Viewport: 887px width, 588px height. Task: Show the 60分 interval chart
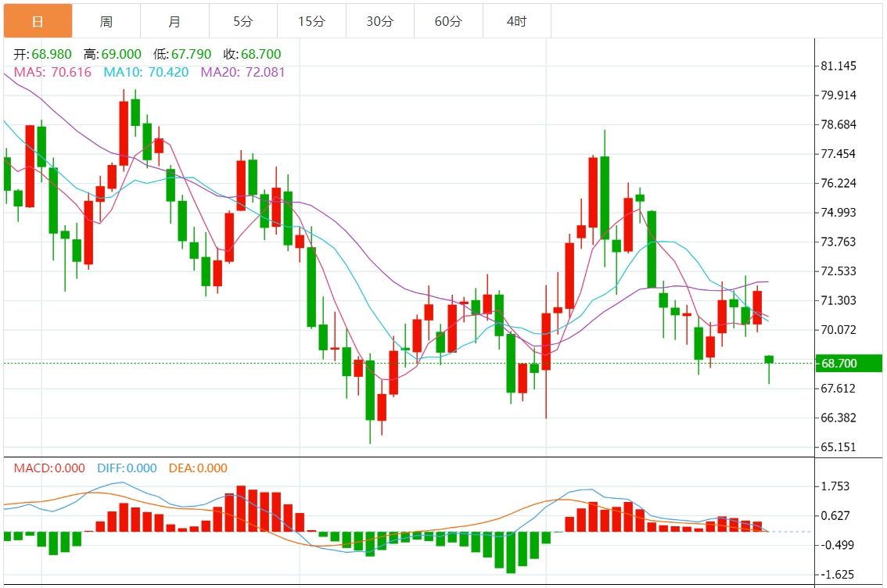tap(448, 21)
